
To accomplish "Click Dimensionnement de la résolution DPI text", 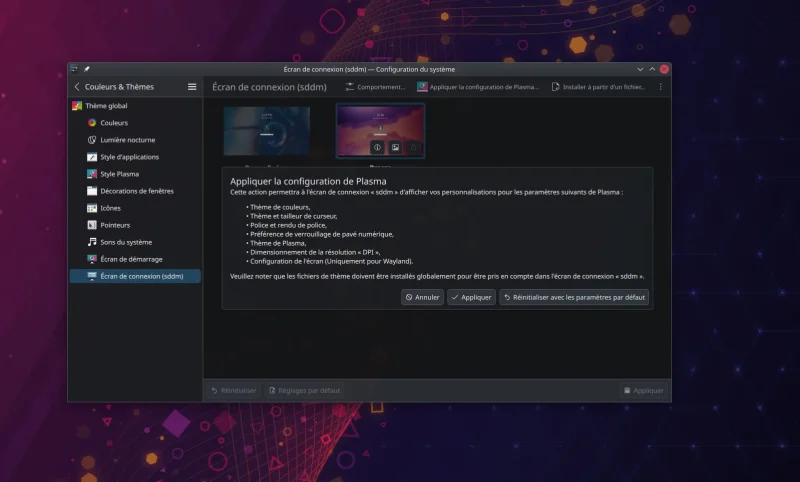I will pos(315,252).
